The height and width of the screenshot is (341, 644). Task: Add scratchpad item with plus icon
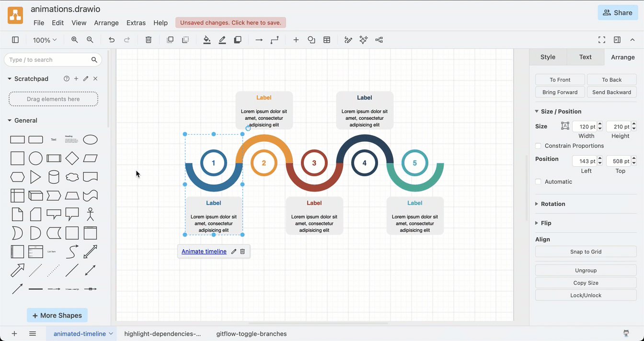pyautogui.click(x=76, y=79)
